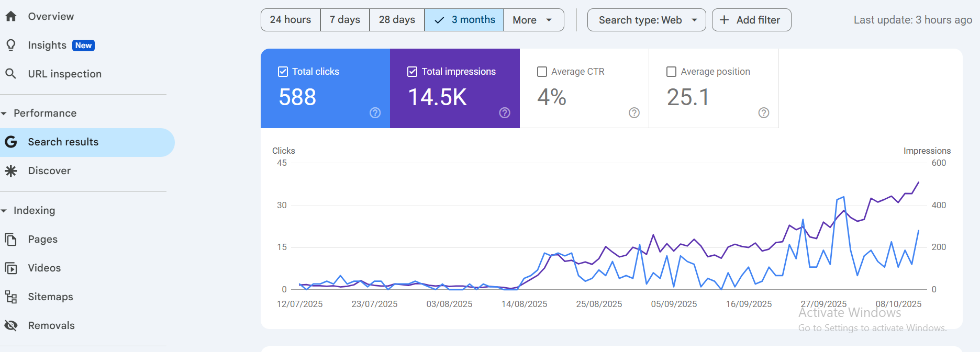The width and height of the screenshot is (980, 352).
Task: Click the Removals crossed-eye icon
Action: 11,325
